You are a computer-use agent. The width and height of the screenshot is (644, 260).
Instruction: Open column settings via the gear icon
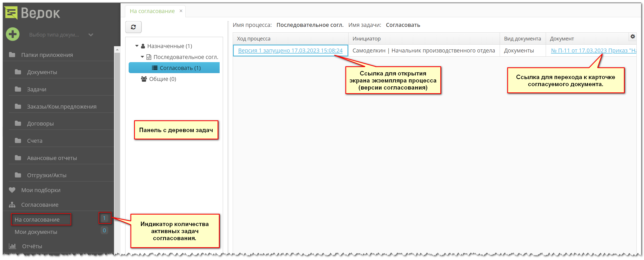(x=633, y=37)
